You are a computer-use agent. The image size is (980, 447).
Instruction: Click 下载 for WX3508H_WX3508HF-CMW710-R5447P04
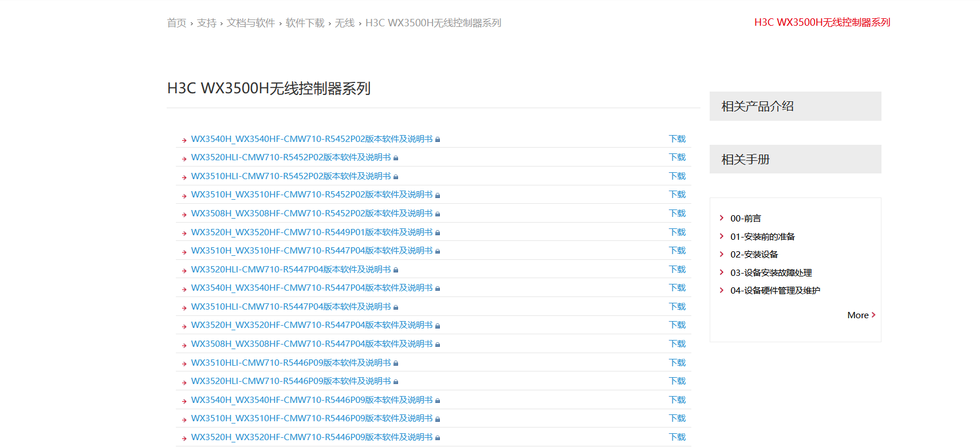677,344
